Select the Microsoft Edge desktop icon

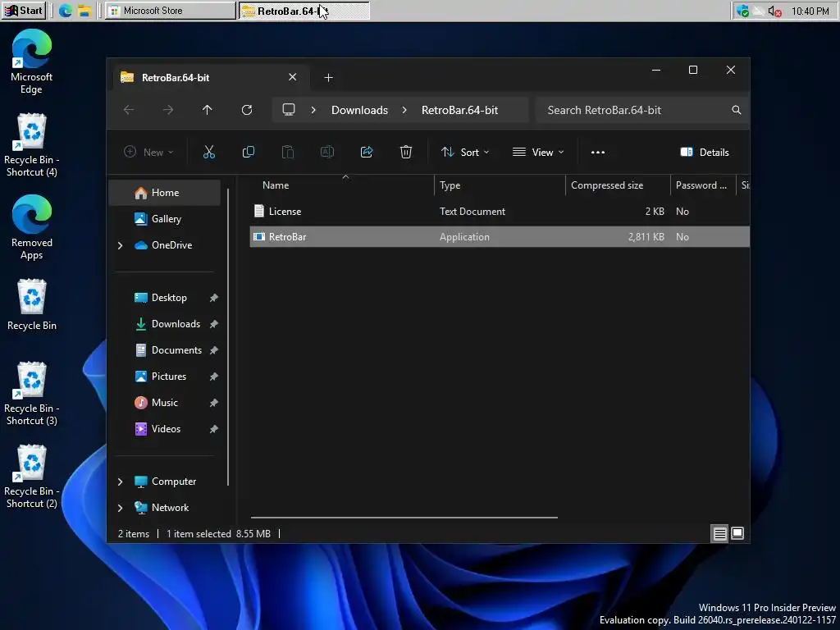click(32, 62)
